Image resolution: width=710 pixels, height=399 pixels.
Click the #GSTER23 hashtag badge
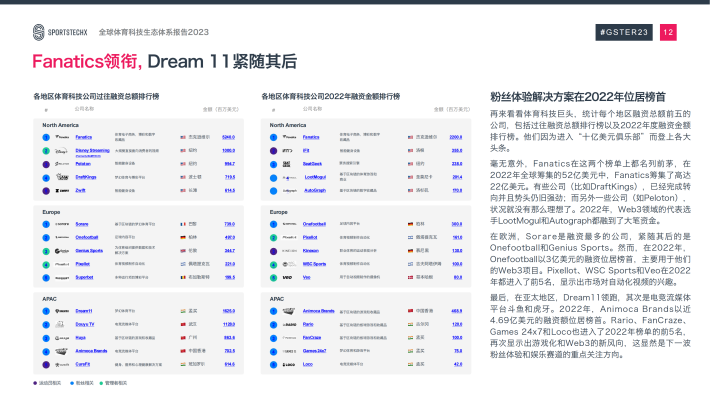(624, 32)
